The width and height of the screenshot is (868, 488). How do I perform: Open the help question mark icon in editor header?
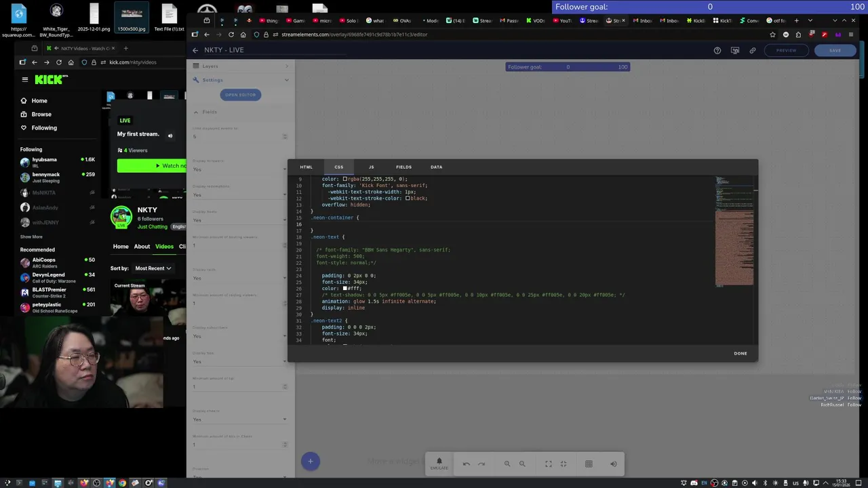pyautogui.click(x=717, y=50)
